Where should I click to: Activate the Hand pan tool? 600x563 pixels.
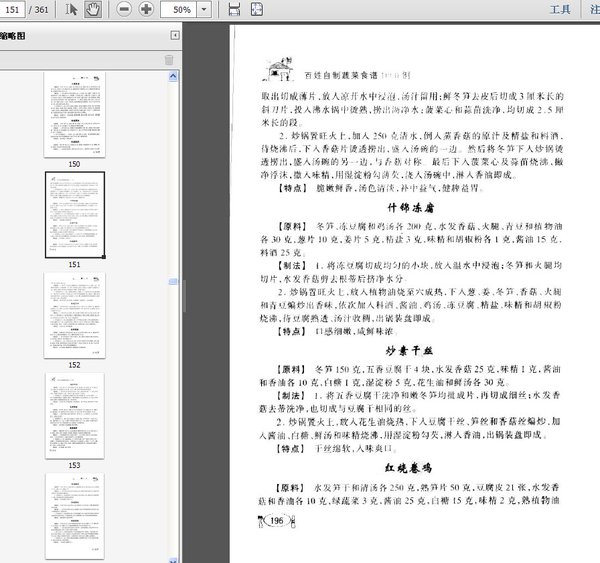93,9
